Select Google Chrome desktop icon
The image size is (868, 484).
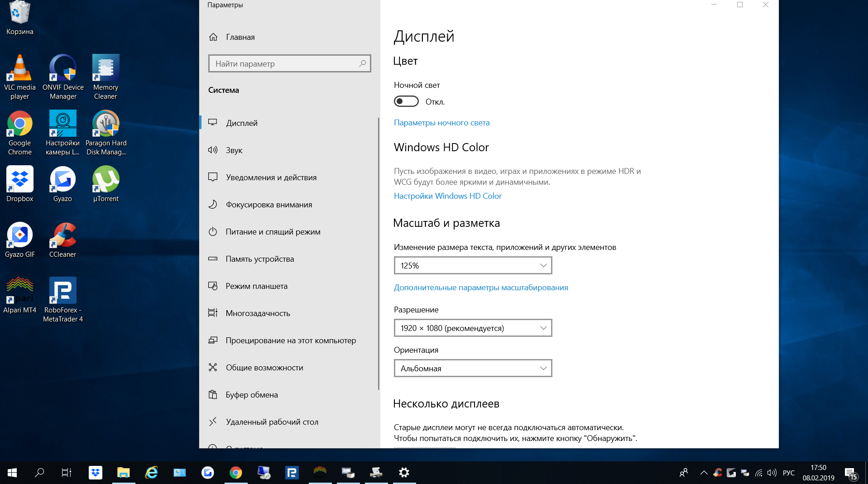pyautogui.click(x=20, y=133)
